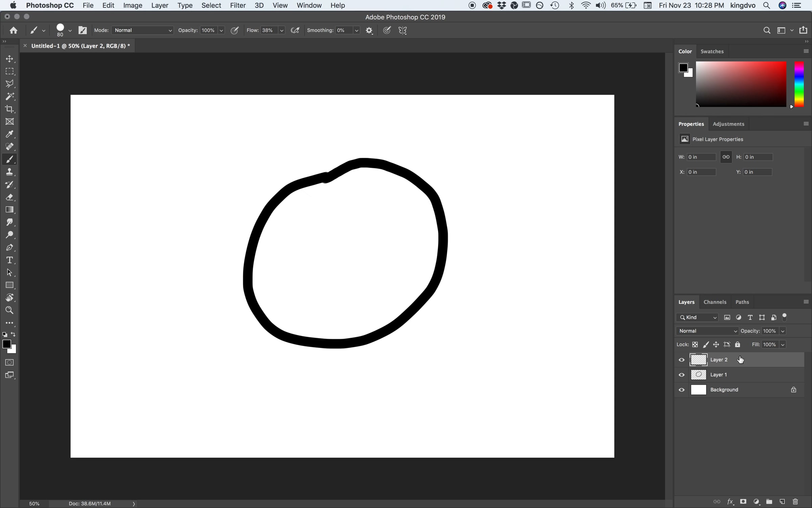Select the Horizontal Type tool
The image size is (812, 508).
coord(9,260)
